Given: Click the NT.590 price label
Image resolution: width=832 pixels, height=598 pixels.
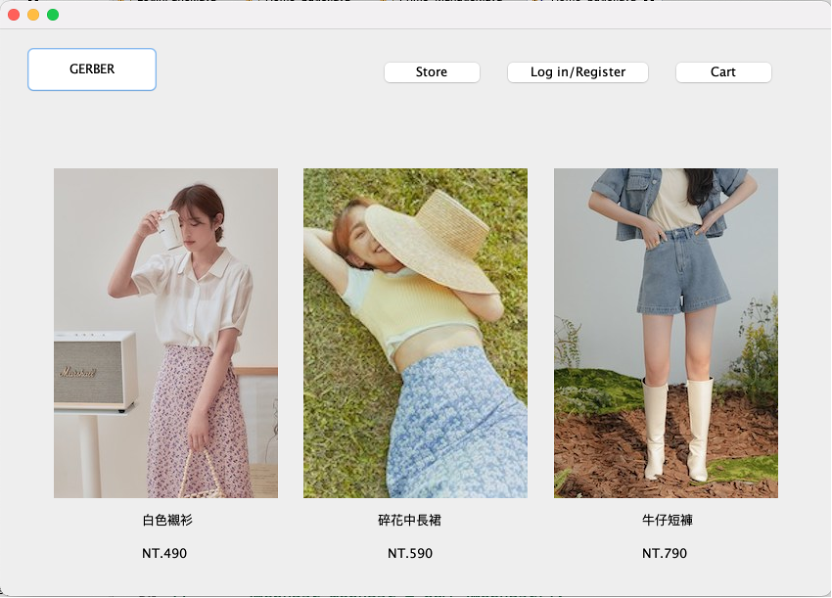Looking at the screenshot, I should coord(410,553).
